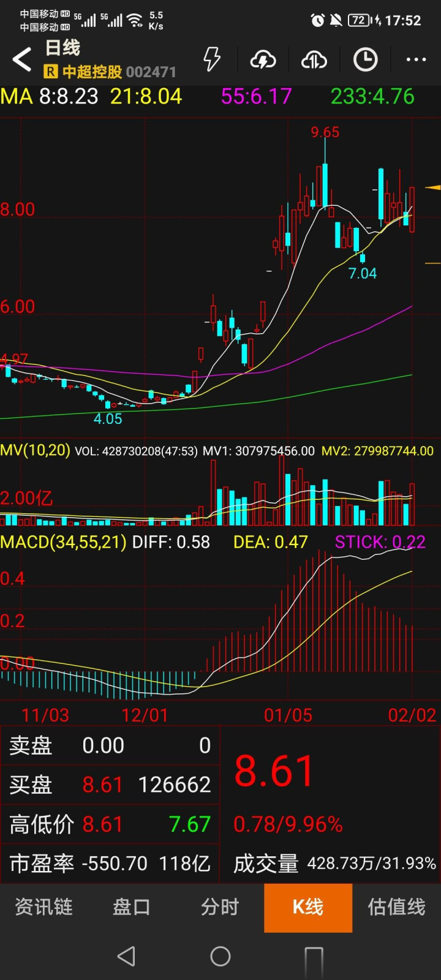Tap the 4.05 lowest price marker
The width and height of the screenshot is (441, 980).
tap(108, 419)
